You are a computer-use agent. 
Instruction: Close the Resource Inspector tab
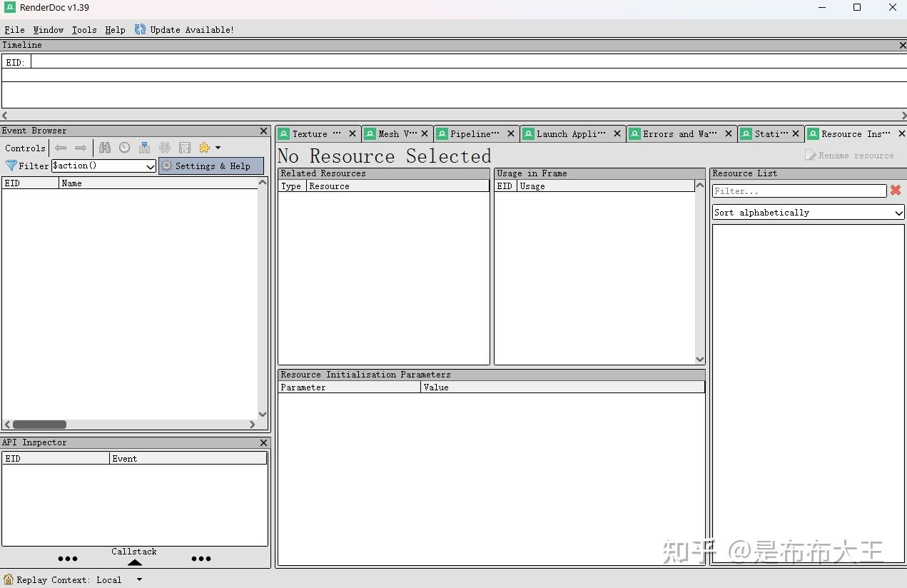point(901,133)
